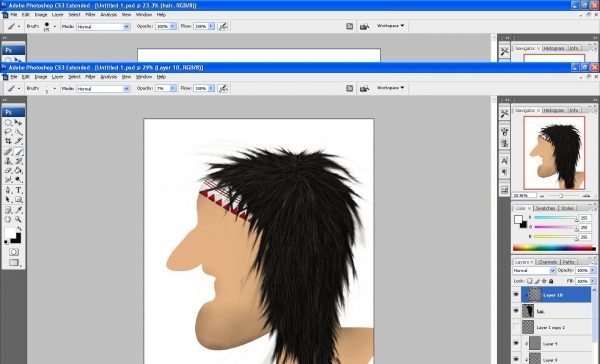Select the Brush tool in toolbox

(x=18, y=152)
